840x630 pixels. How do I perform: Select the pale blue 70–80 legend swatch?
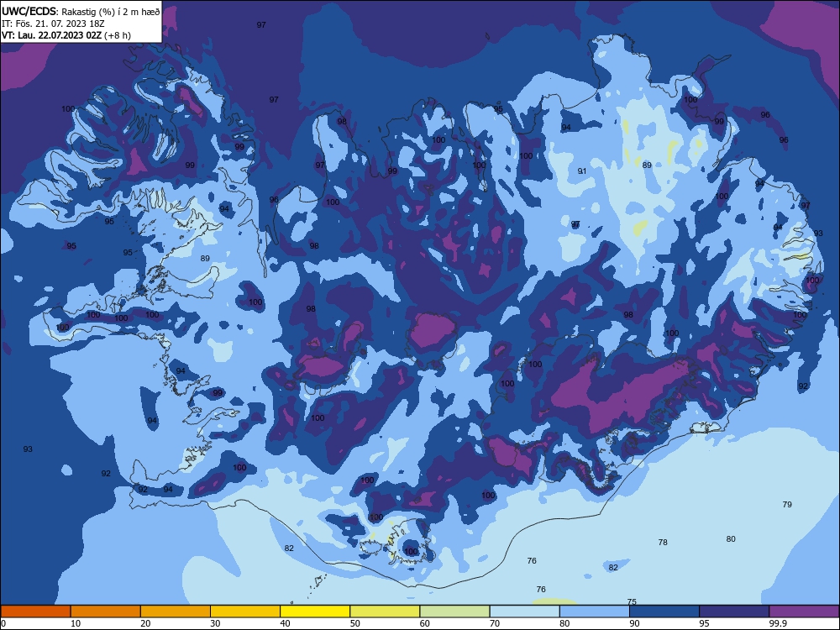[525, 612]
